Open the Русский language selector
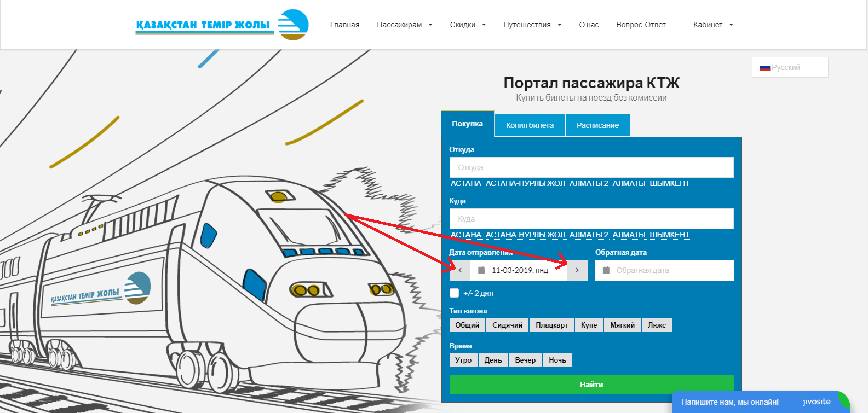Image resolution: width=868 pixels, height=413 pixels. [x=790, y=67]
